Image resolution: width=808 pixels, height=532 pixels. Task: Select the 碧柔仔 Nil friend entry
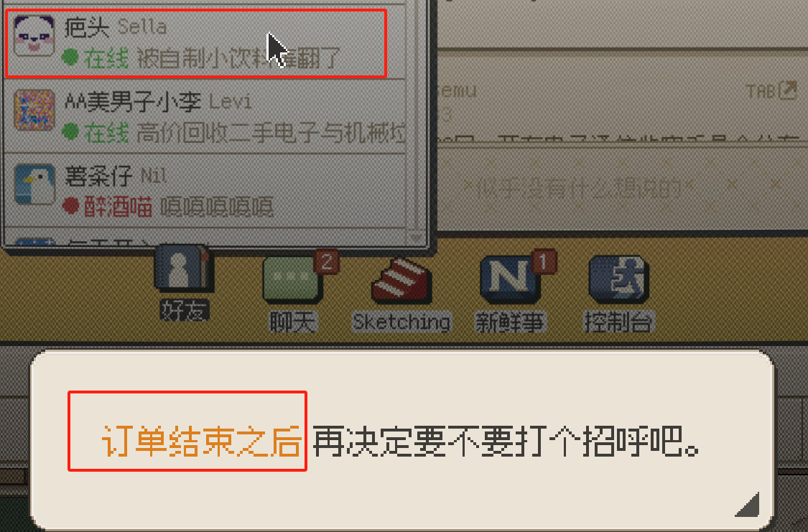pos(205,191)
